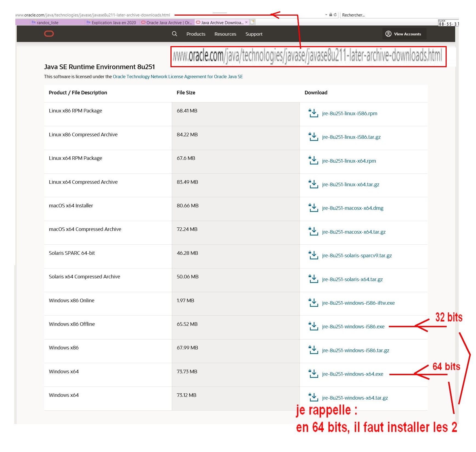The height and width of the screenshot is (452, 476).
Task: Click the download icon for windows-i586-iftw.exe
Action: [313, 303]
